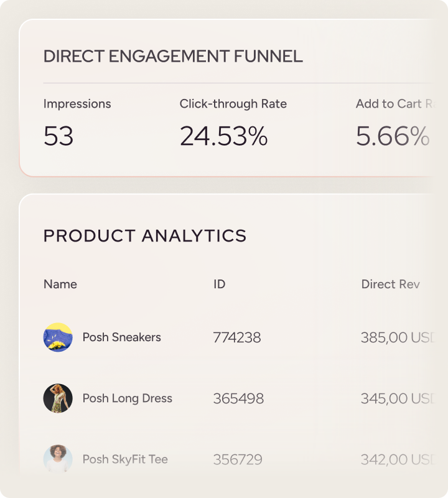Click product ID 365498

238,398
